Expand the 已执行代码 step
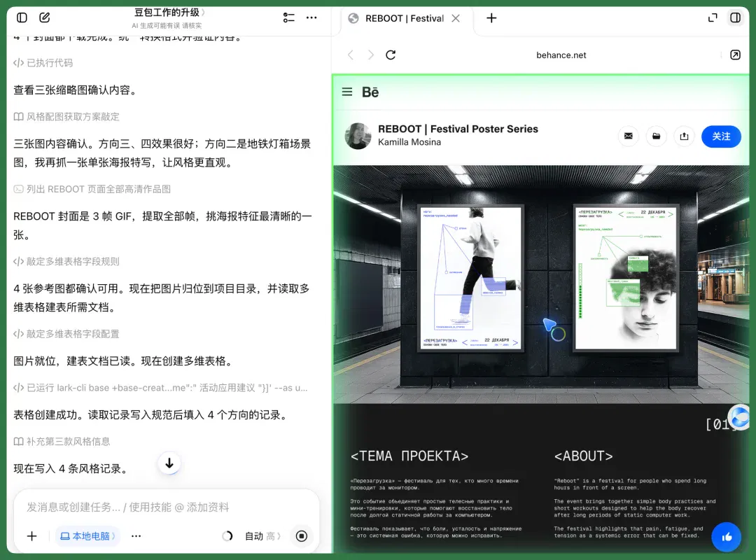The image size is (756, 560). [43, 63]
